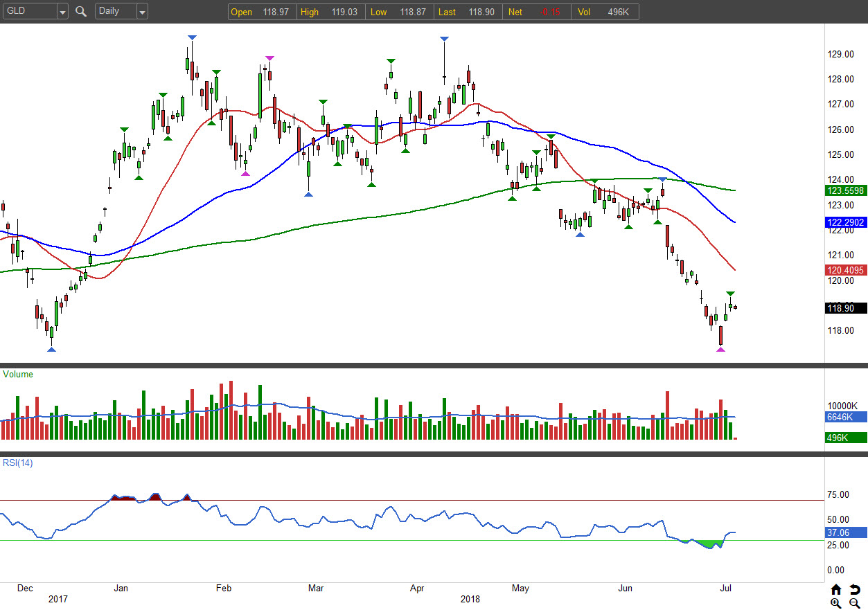
Task: Zoom in using the plus magnifier icon
Action: pyautogui.click(x=836, y=603)
